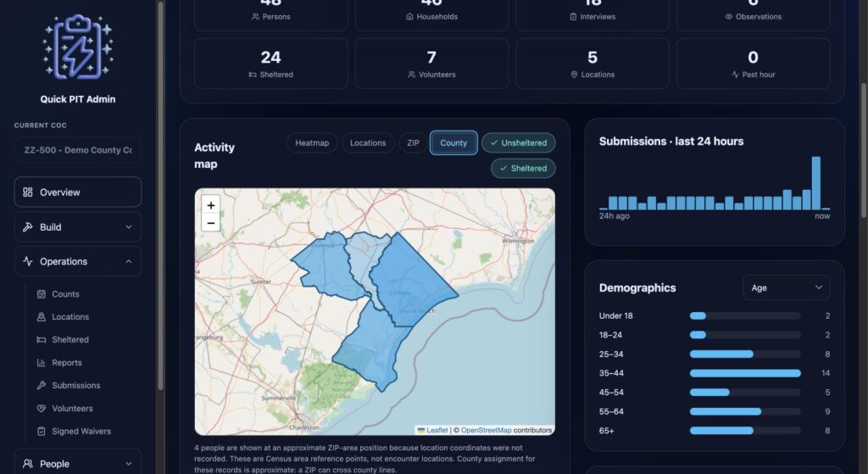Screen dimensions: 868x474
Task: Switch map to Locations view
Action: (368, 142)
